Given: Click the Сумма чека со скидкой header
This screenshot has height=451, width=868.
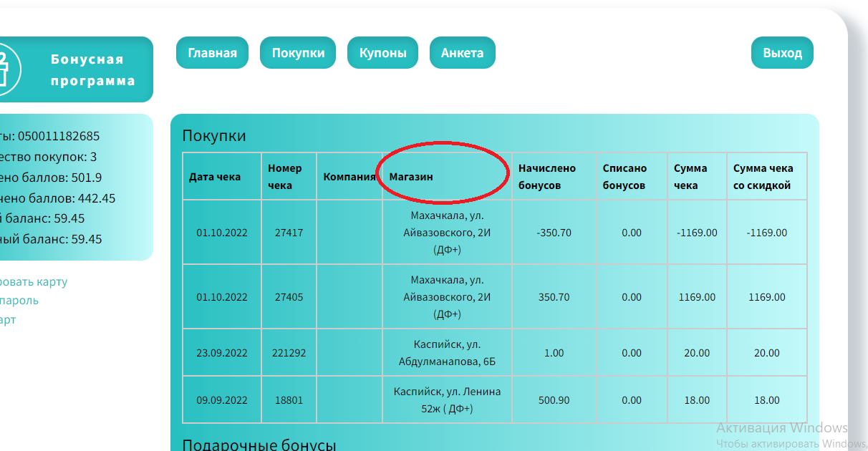Looking at the screenshot, I should 763,177.
